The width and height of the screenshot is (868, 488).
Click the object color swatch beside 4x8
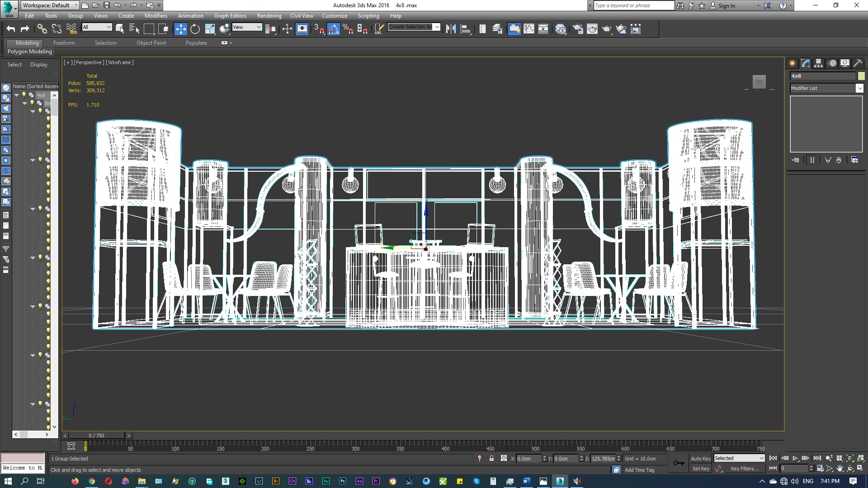coord(861,76)
